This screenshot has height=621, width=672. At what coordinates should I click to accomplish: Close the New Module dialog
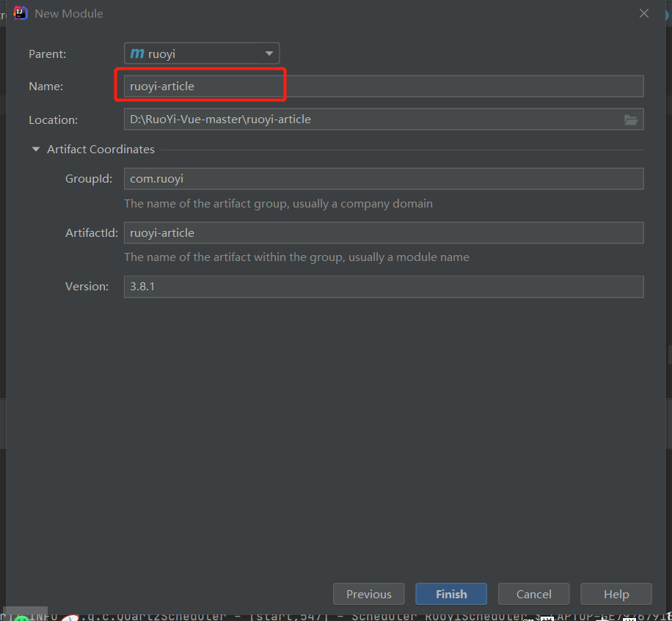643,14
